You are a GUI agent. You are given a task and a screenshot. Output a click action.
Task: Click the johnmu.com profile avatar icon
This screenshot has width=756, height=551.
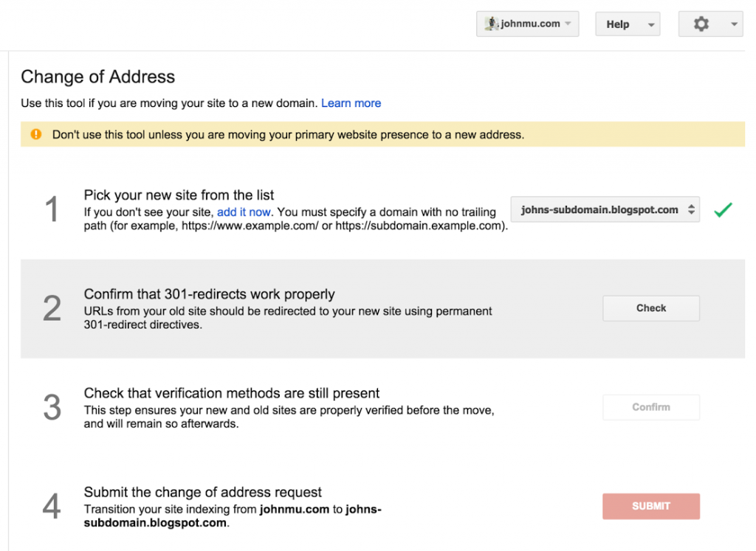pyautogui.click(x=492, y=23)
